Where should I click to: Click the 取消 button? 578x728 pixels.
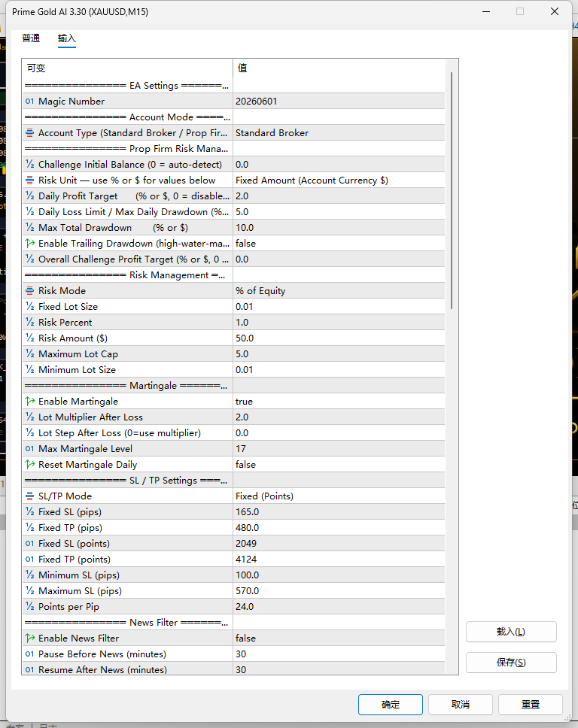pos(461,705)
